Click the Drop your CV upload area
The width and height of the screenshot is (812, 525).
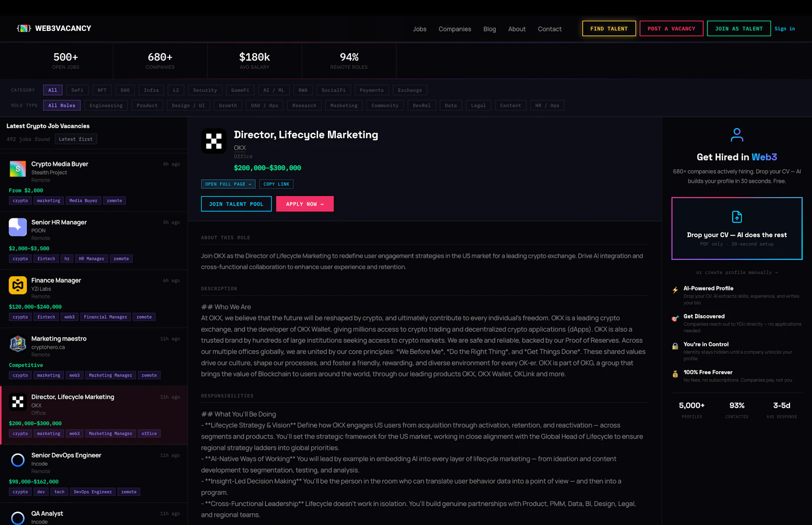click(737, 228)
